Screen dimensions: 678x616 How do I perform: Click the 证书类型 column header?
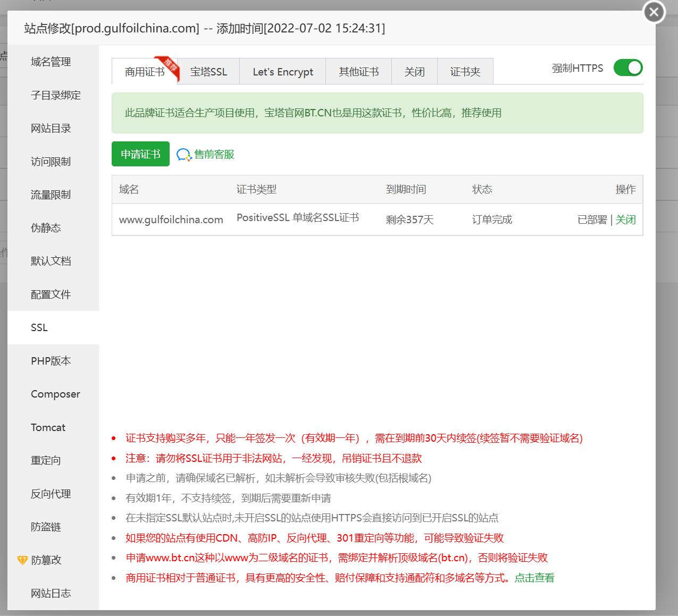click(256, 189)
